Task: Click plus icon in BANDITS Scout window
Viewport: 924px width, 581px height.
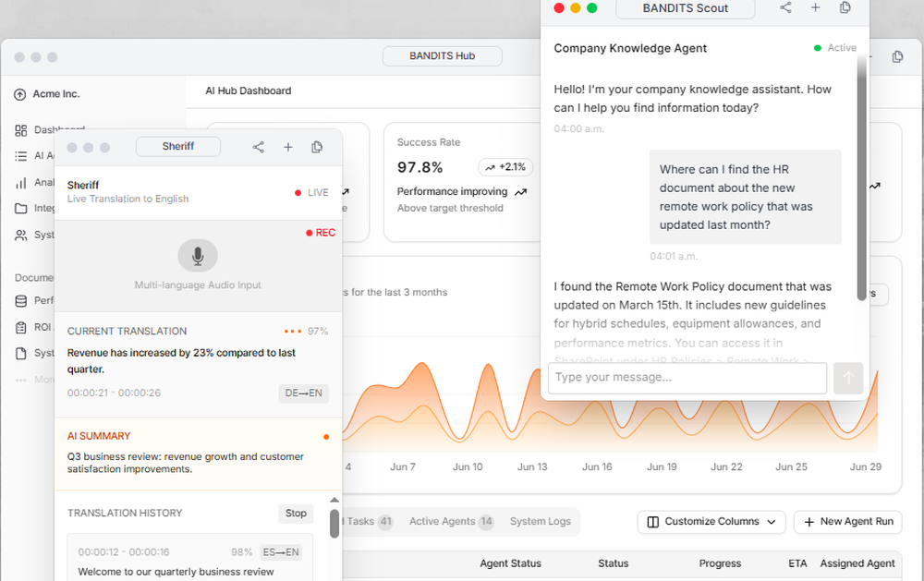Action: tap(816, 7)
